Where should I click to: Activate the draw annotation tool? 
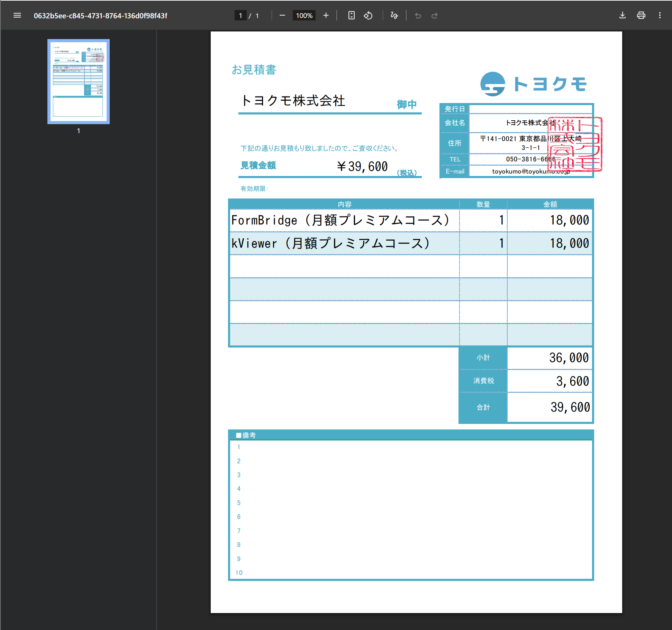pos(394,15)
